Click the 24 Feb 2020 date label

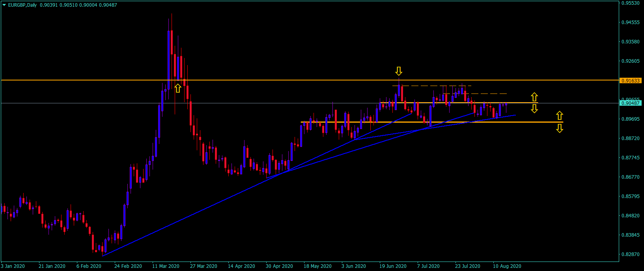(128, 266)
